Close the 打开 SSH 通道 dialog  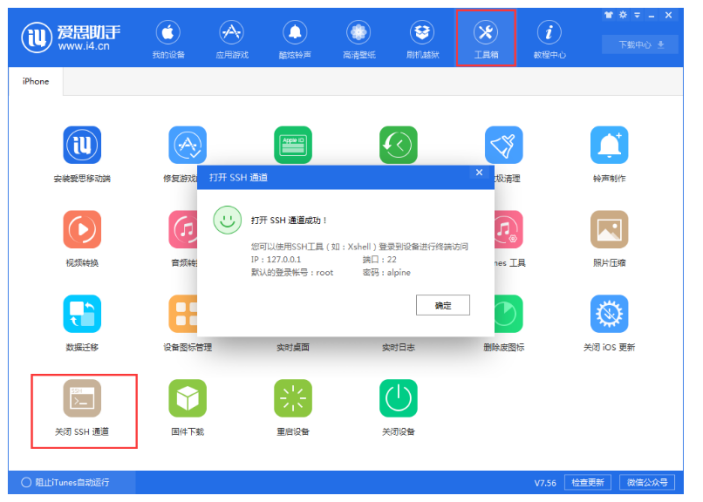(479, 173)
